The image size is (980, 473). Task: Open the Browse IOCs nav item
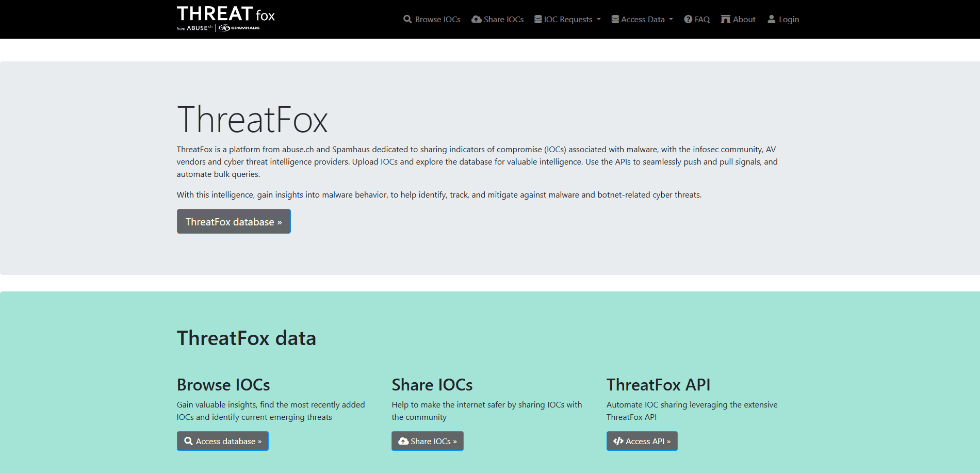pyautogui.click(x=437, y=19)
